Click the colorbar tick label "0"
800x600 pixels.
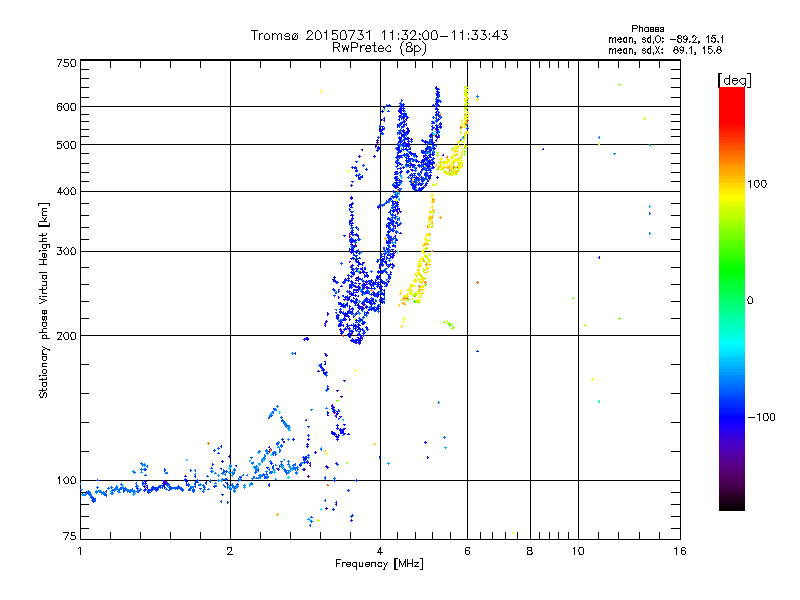point(750,301)
